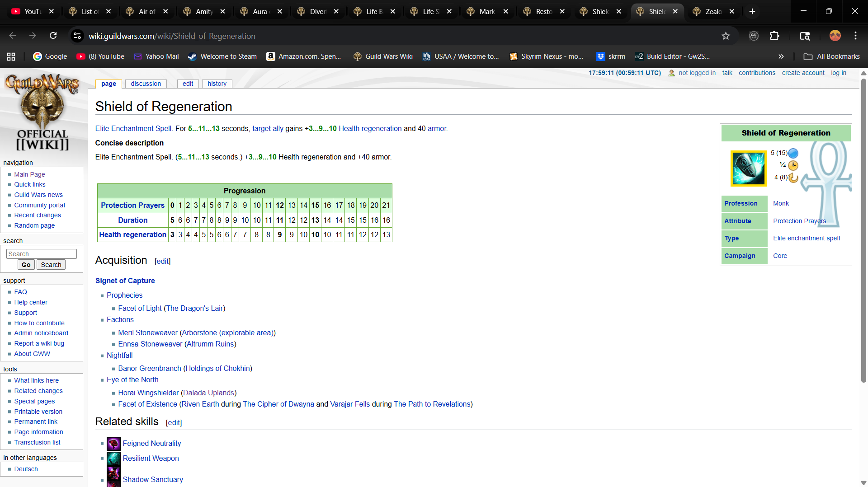Open the Random page link
868x487 pixels.
point(34,225)
